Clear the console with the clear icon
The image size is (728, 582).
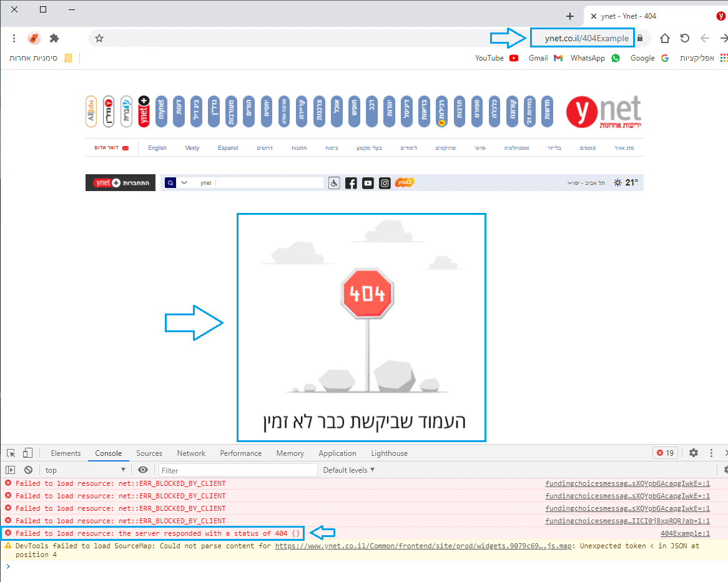click(x=28, y=470)
